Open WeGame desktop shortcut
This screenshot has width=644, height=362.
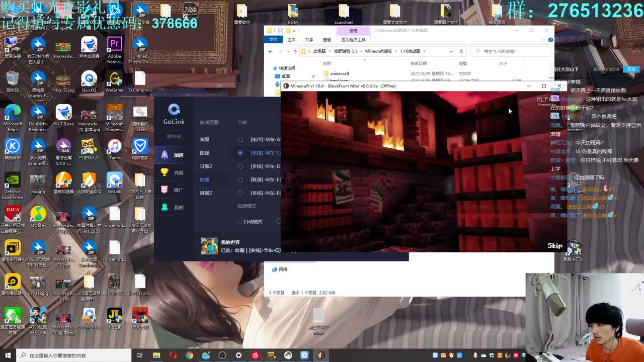[114, 82]
